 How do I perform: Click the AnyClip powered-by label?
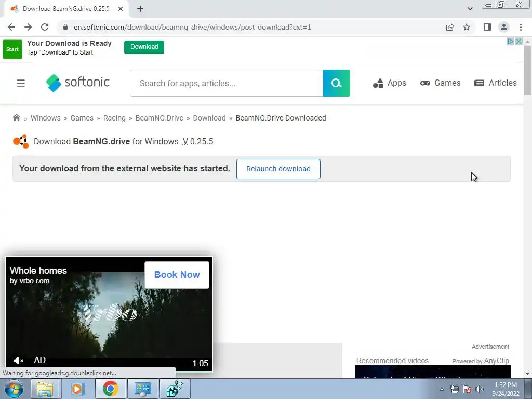[481, 361]
